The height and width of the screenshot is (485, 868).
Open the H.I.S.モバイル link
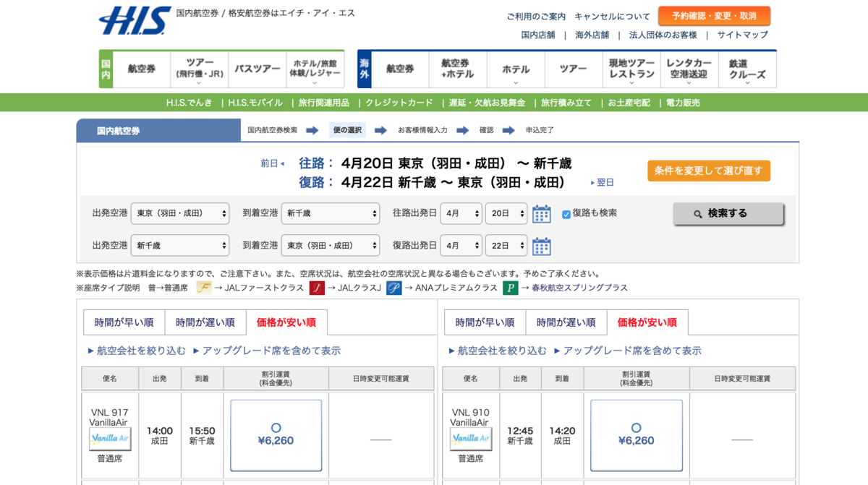255,103
